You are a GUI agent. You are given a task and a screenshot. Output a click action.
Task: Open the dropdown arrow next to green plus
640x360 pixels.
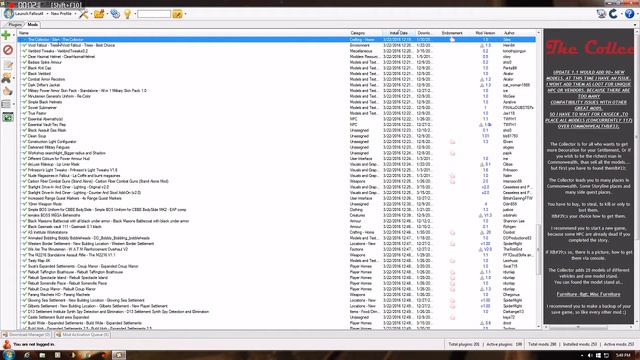13,36
